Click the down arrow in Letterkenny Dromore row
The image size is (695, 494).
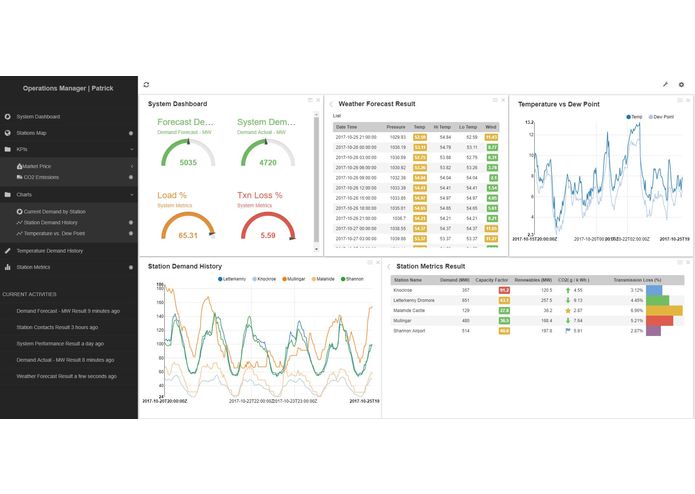(x=568, y=300)
